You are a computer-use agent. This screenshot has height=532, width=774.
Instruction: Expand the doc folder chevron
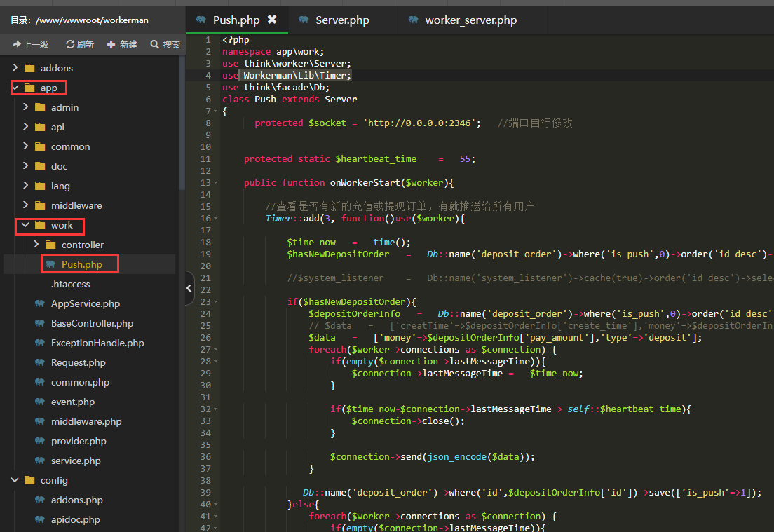[26, 166]
